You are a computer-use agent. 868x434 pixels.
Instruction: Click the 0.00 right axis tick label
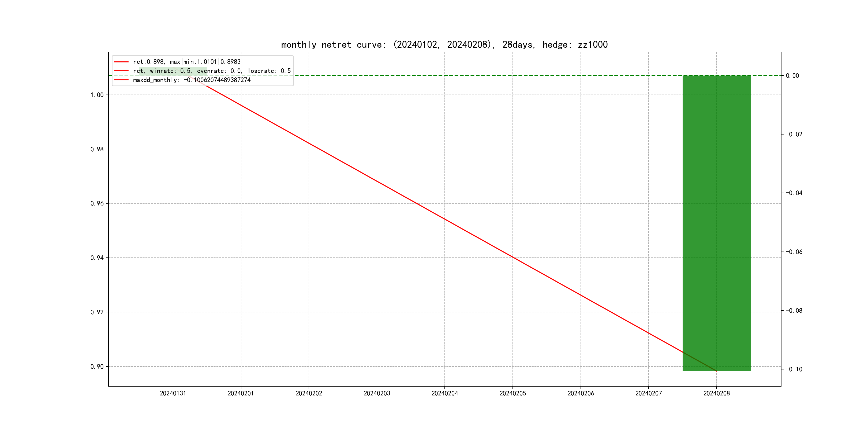click(792, 76)
